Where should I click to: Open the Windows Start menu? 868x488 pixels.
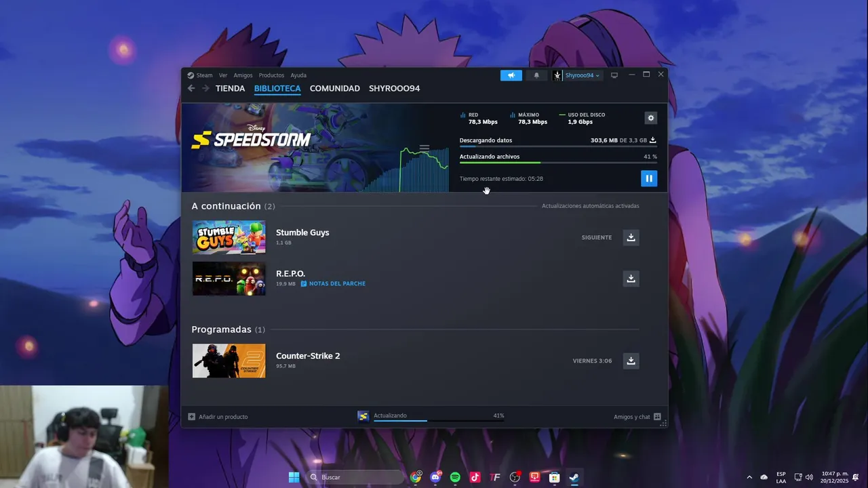click(294, 477)
